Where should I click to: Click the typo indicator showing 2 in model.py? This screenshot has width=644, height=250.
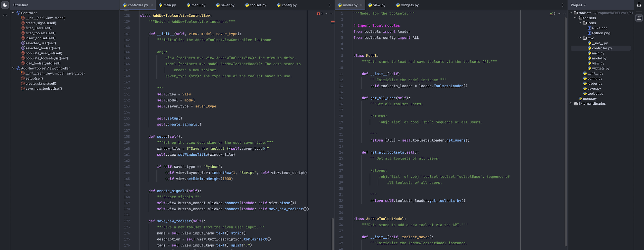(553, 14)
